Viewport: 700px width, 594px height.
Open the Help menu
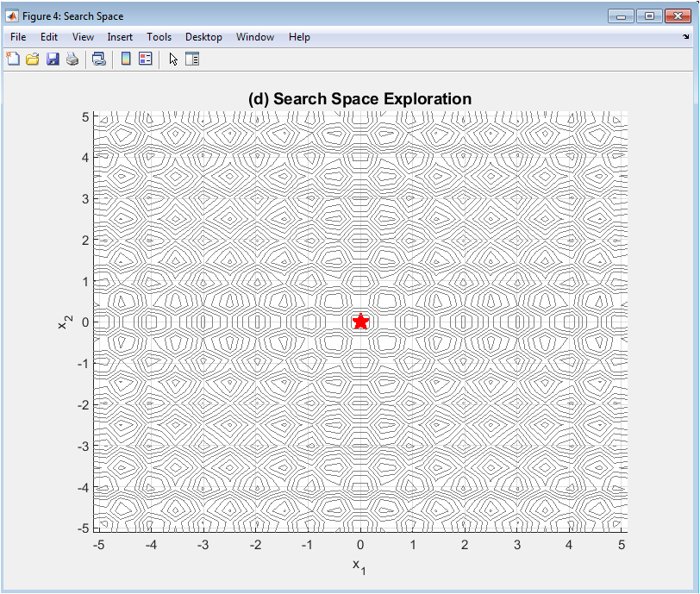(299, 37)
